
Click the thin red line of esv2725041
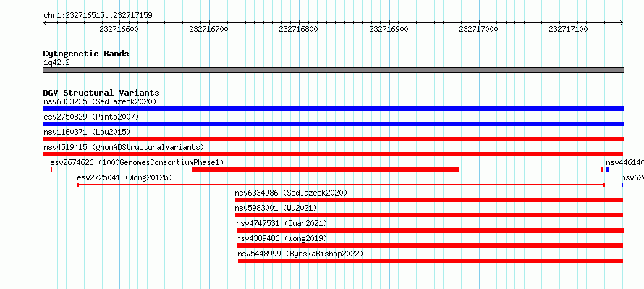(x=341, y=185)
